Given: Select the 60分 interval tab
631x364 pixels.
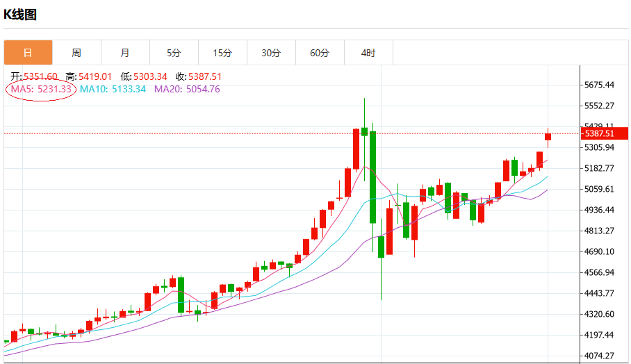Looking at the screenshot, I should click(x=320, y=53).
